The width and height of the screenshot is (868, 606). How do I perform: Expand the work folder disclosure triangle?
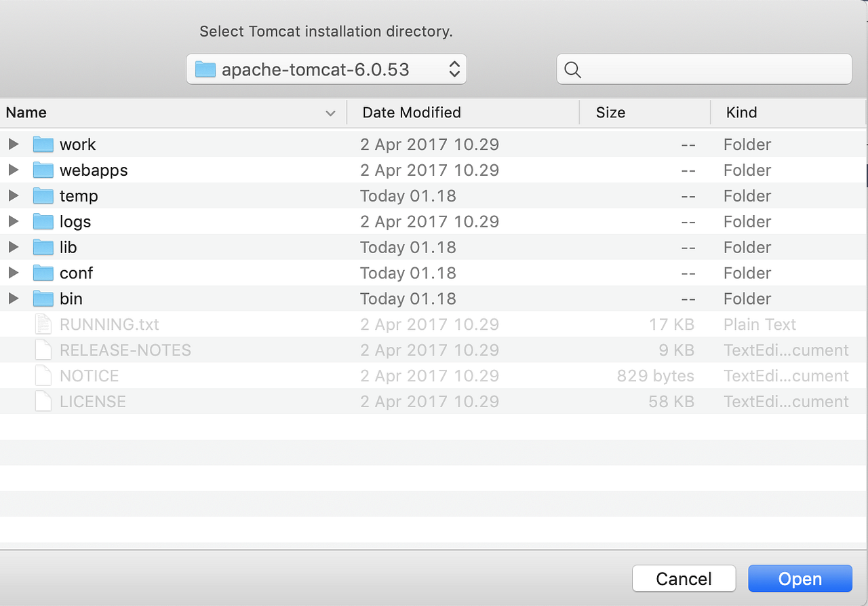(x=13, y=144)
